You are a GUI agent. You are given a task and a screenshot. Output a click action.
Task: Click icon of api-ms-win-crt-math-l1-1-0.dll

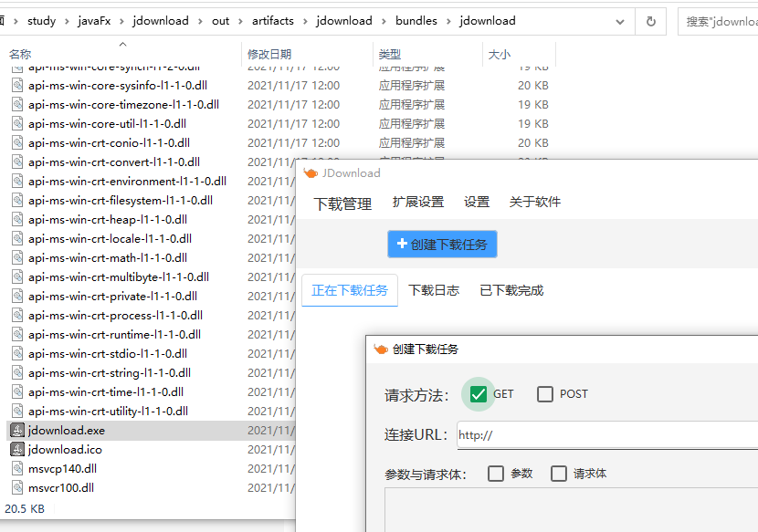pyautogui.click(x=17, y=258)
